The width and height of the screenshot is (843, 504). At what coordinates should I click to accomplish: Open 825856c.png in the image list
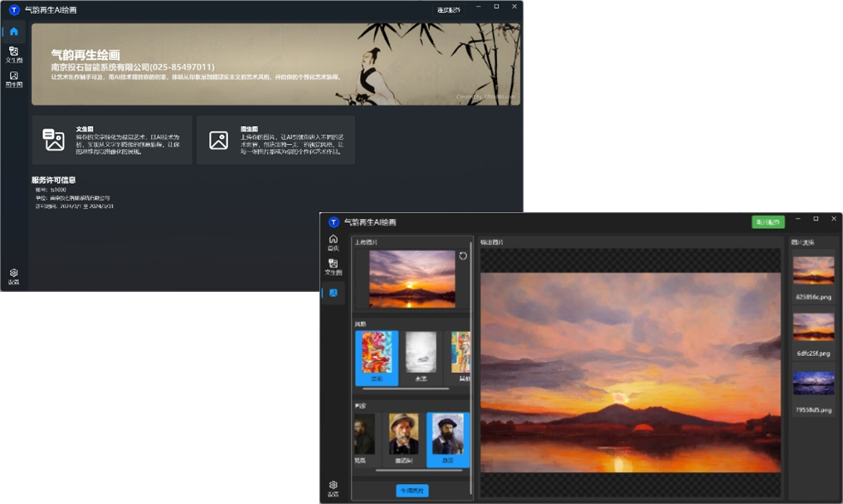813,278
